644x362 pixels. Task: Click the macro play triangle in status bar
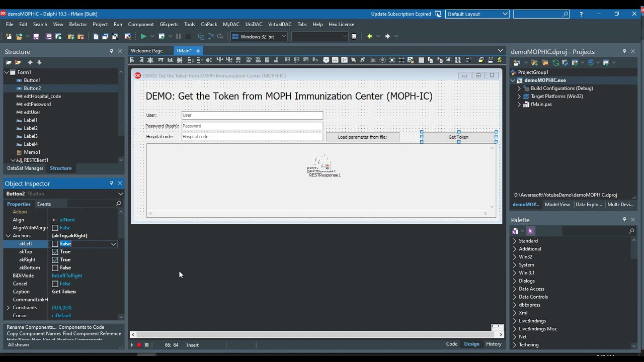[132, 345]
